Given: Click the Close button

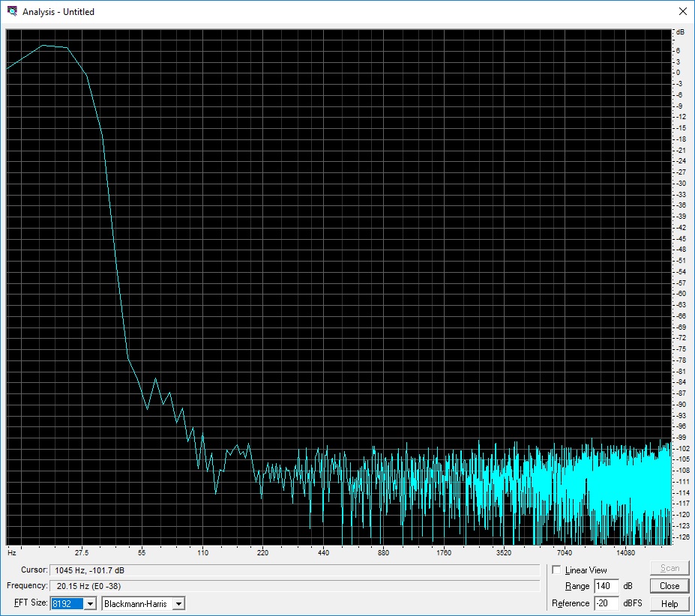Looking at the screenshot, I should pyautogui.click(x=670, y=586).
